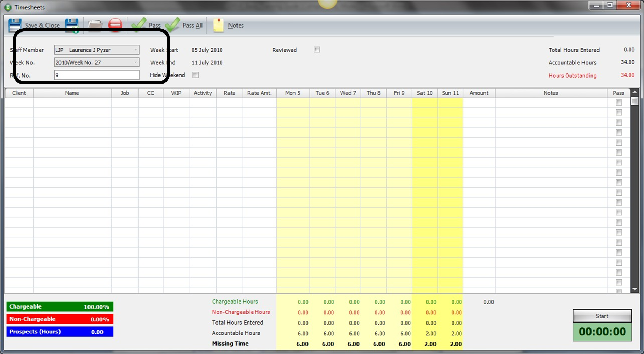644x354 pixels.
Task: Click the Save & Close floppy disk icon
Action: tap(15, 25)
